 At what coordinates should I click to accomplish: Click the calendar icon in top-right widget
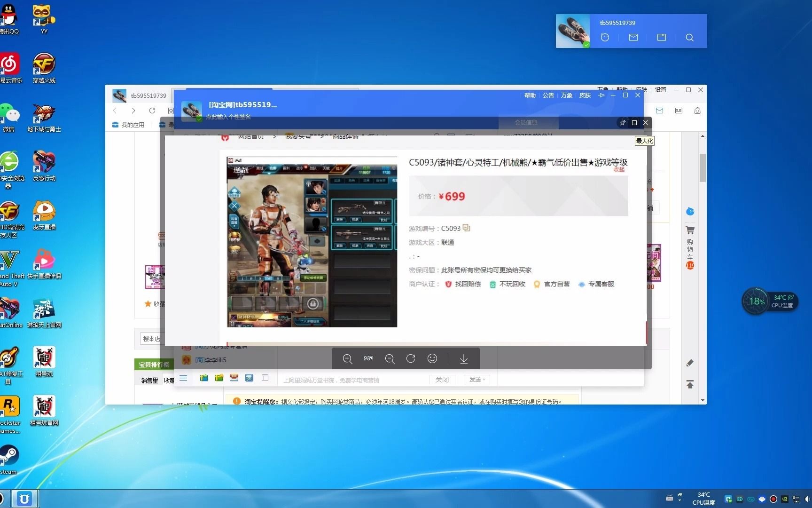click(x=662, y=37)
